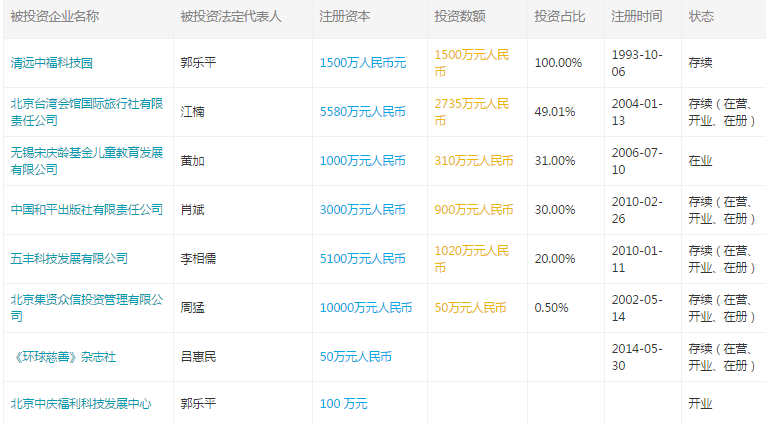Click investment ratio 49.01%
This screenshot has height=425, width=766.
point(554,112)
